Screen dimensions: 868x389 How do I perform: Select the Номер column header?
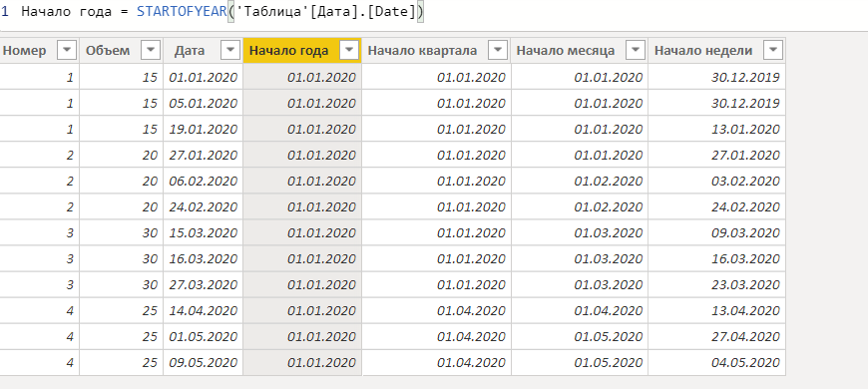[x=39, y=50]
